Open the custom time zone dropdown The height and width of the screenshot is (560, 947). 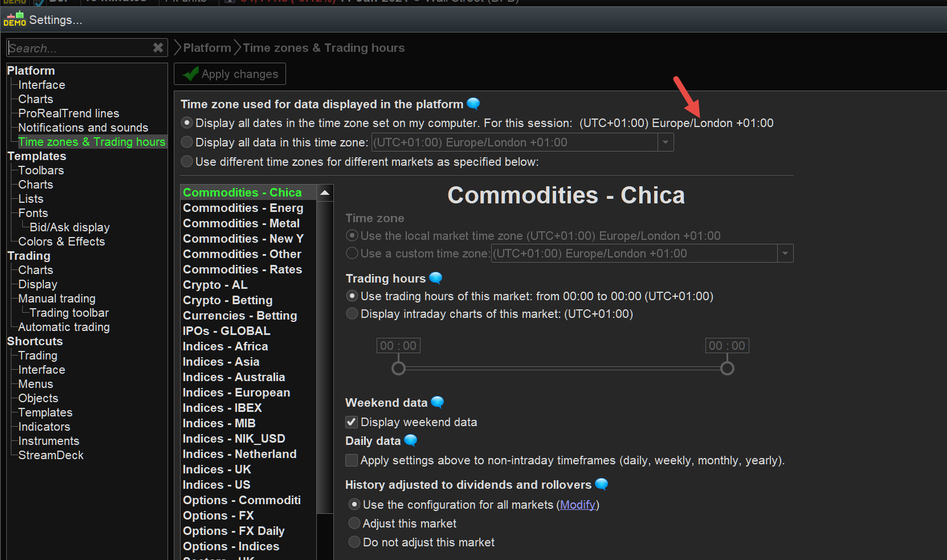785,254
